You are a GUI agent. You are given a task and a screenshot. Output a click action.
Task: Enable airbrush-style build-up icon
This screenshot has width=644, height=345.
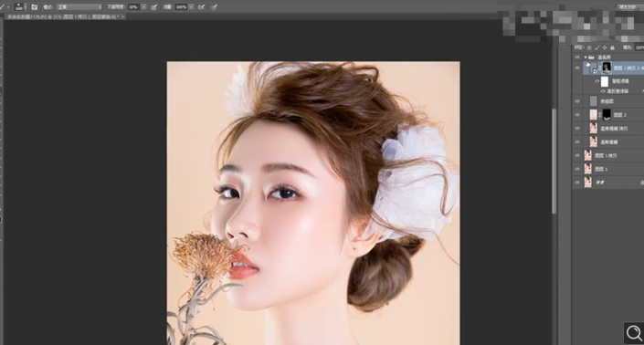point(201,7)
